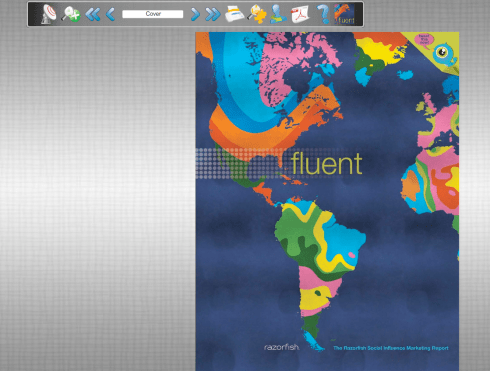Screen dimensions: 490x371
Task: Download the PDF using the Acrobat icon
Action: (x=300, y=14)
